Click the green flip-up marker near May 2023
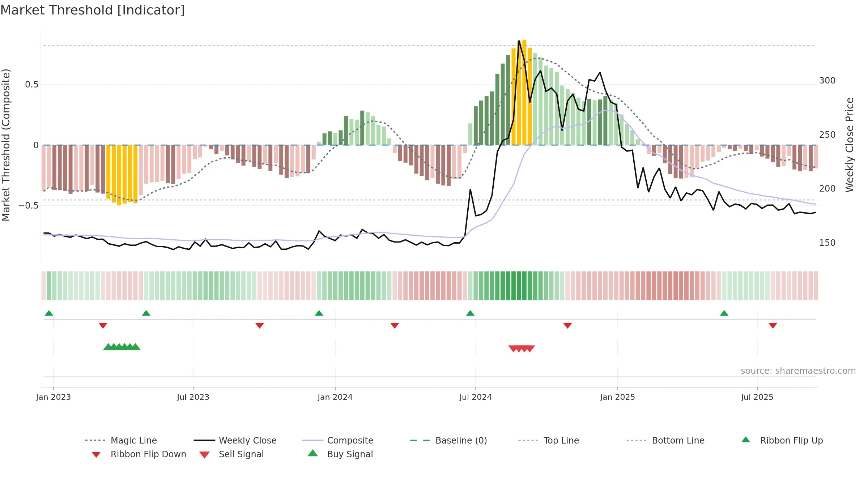This screenshot has height=488, width=868. (146, 313)
